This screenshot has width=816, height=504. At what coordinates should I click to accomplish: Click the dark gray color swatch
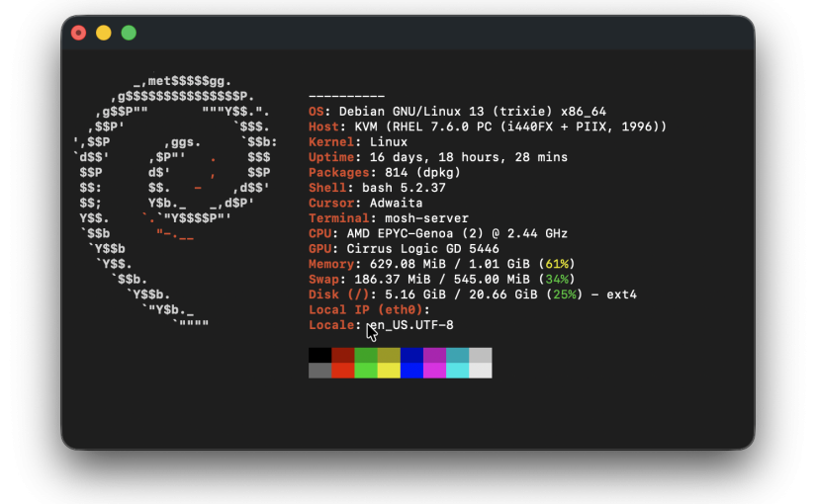320,371
